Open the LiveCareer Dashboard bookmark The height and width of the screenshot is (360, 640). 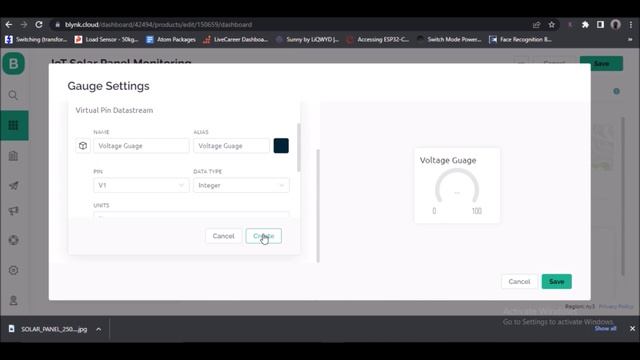coord(236,40)
